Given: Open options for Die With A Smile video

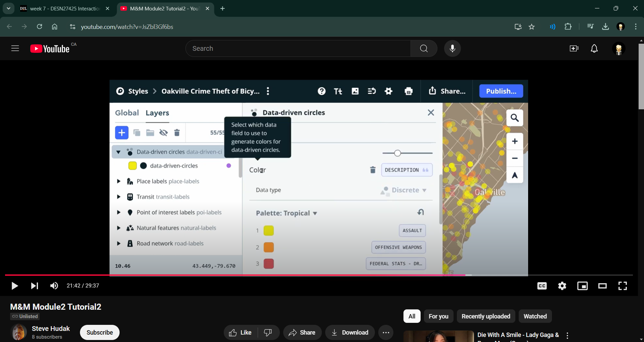Looking at the screenshot, I should click(567, 335).
